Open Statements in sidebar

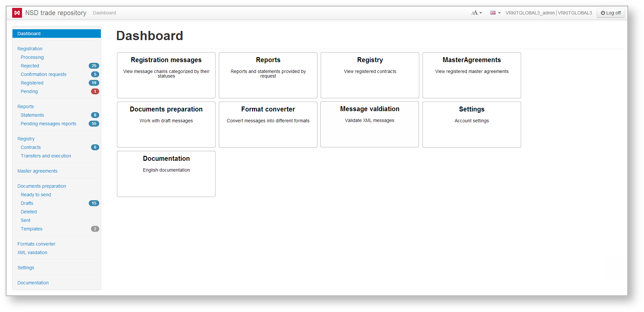click(x=32, y=115)
